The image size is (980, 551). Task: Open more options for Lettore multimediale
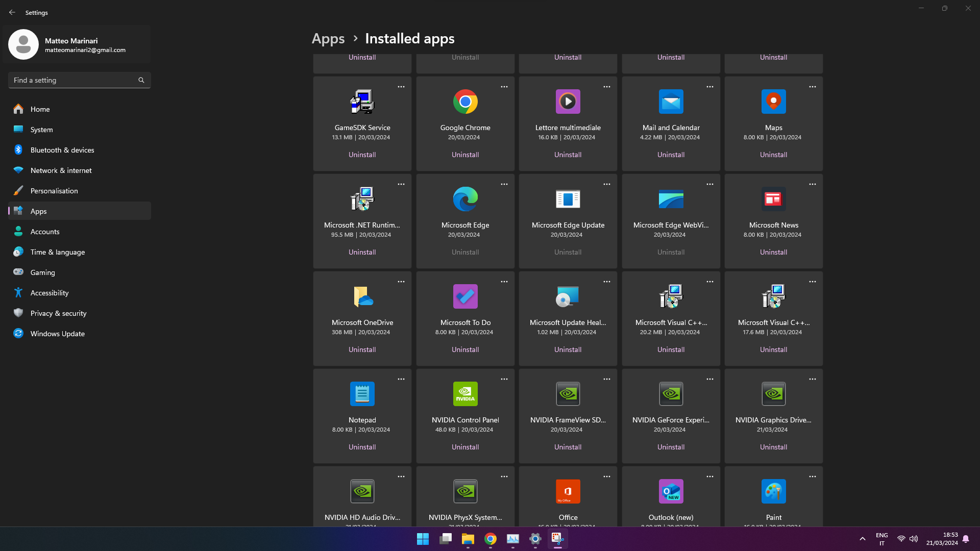tap(606, 87)
